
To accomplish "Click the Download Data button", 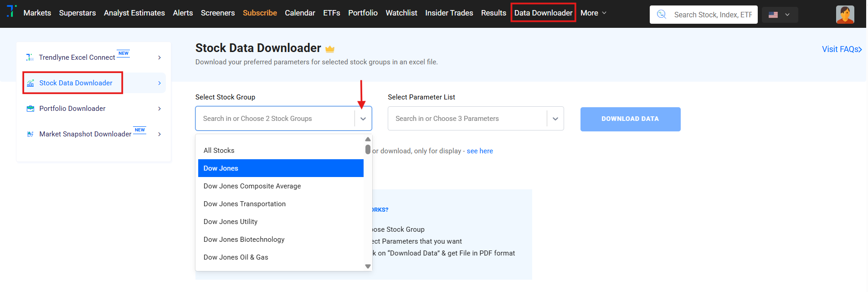I will (630, 119).
